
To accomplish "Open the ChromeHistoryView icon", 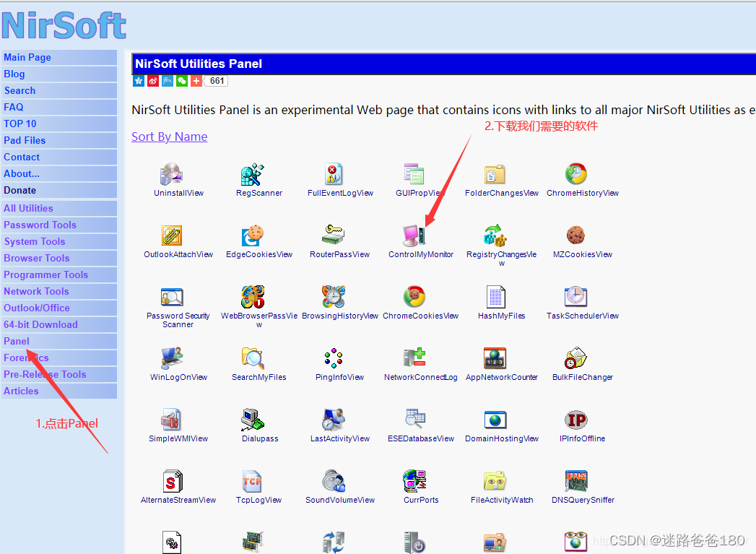I will coord(575,174).
